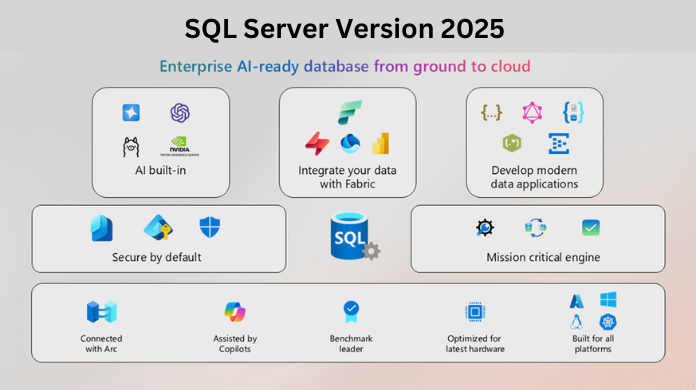Image resolution: width=696 pixels, height=390 pixels.
Task: Click 'Develop modern data applications' text
Action: 534,177
